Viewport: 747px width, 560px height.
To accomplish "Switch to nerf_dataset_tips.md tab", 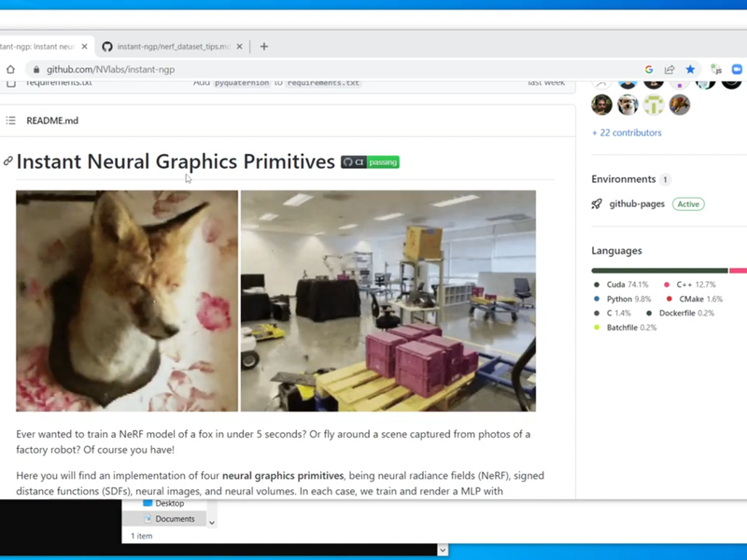I will pos(174,46).
